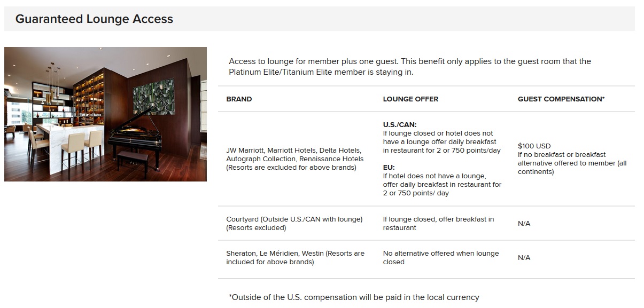
Task: Click the green wall artwork in the photo
Action: click(153, 96)
